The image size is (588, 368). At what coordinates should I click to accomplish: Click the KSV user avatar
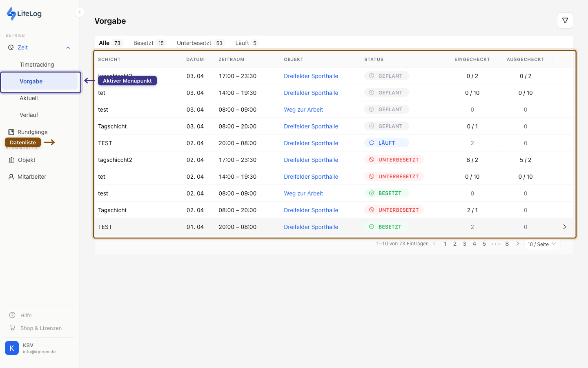tap(12, 348)
